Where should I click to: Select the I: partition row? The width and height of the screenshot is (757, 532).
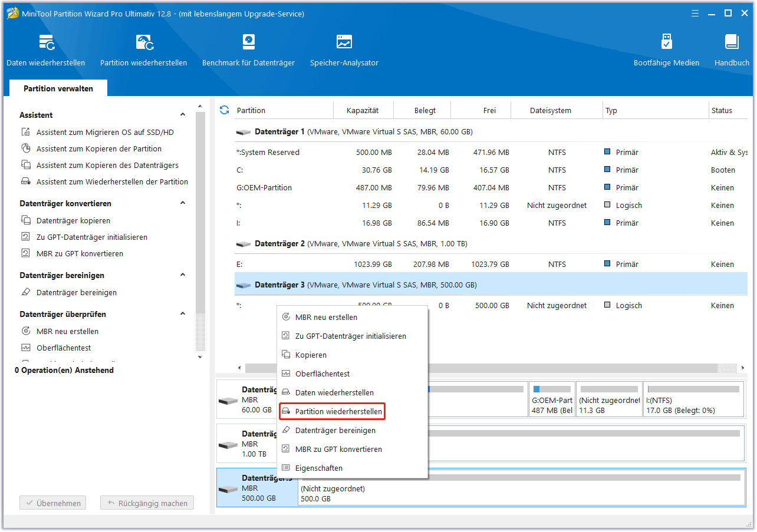pyautogui.click(x=491, y=223)
